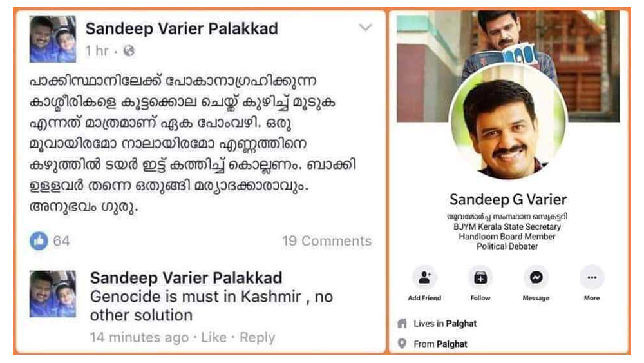644x363 pixels.
Task: Open the More options three-dot icon
Action: click(592, 278)
